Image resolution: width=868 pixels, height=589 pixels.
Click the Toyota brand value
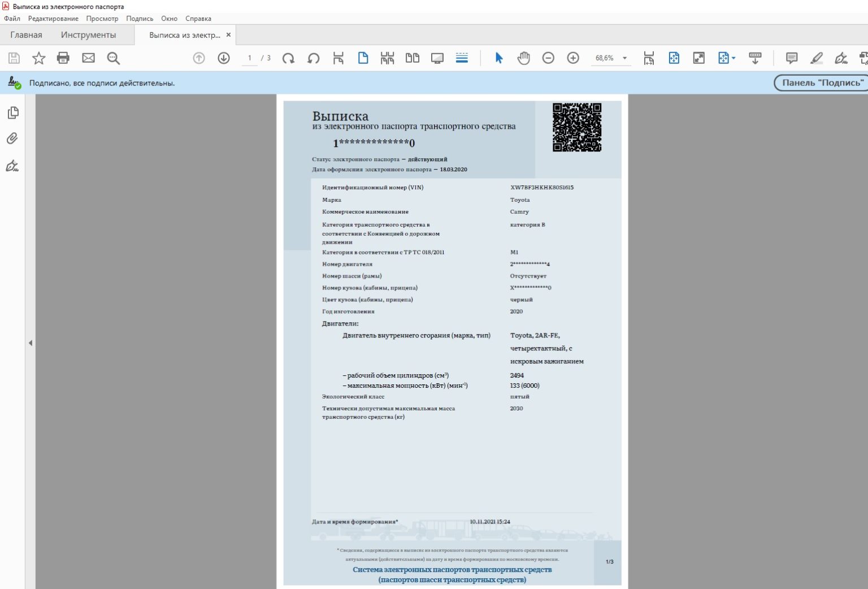coord(520,200)
